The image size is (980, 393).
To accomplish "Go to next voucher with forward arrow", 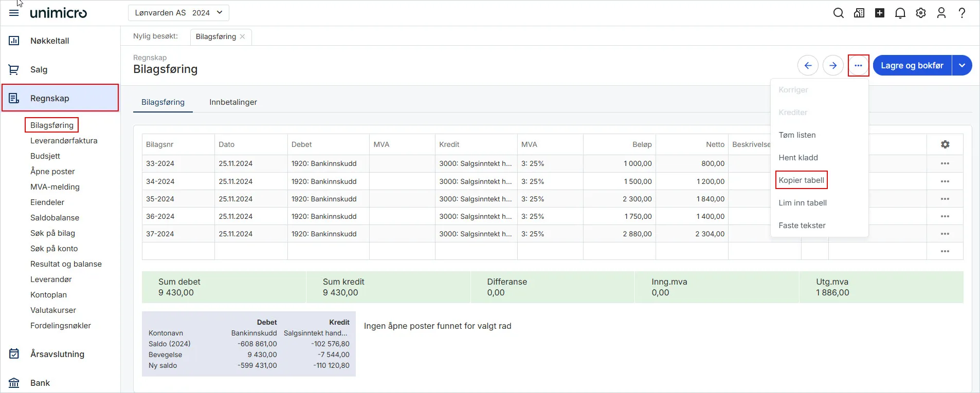I will click(833, 65).
